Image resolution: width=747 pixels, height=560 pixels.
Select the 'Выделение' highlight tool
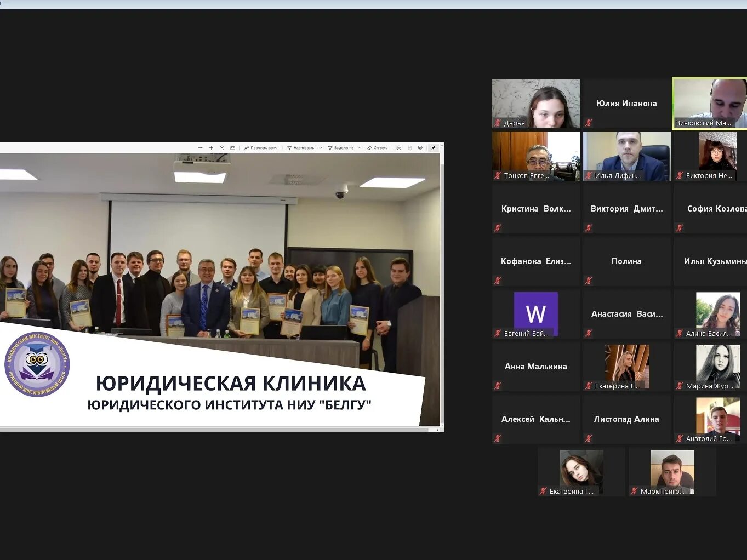340,148
